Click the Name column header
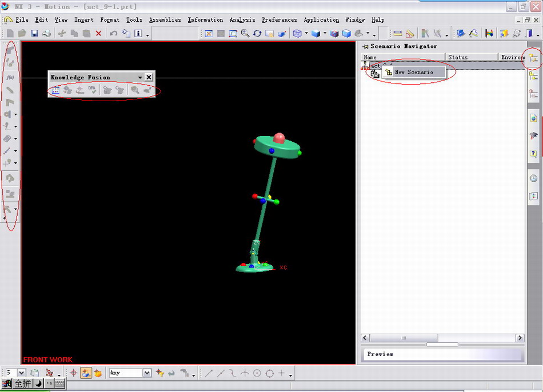The image size is (543, 392). (x=403, y=57)
